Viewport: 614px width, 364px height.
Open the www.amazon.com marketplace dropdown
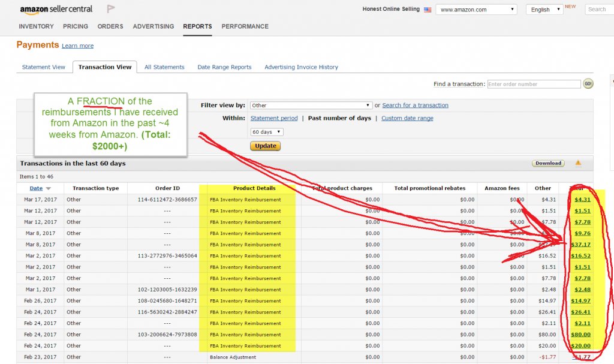tap(477, 10)
